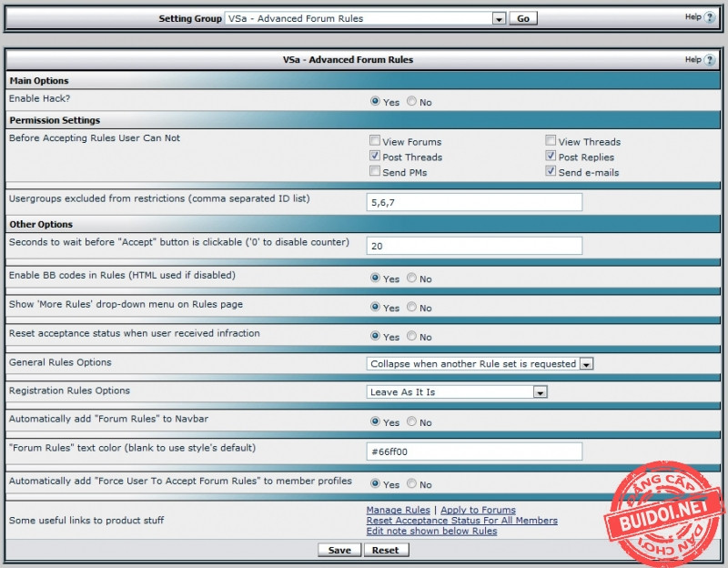Image resolution: width=728 pixels, height=568 pixels.
Task: Choose No for adding Forum Rules to Navbar
Action: tap(412, 422)
